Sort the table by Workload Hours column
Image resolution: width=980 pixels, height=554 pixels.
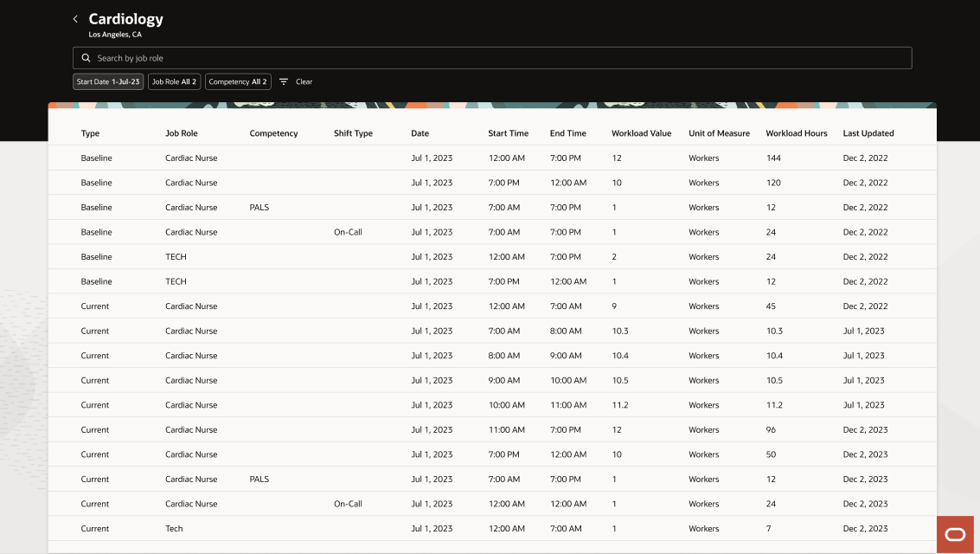796,133
